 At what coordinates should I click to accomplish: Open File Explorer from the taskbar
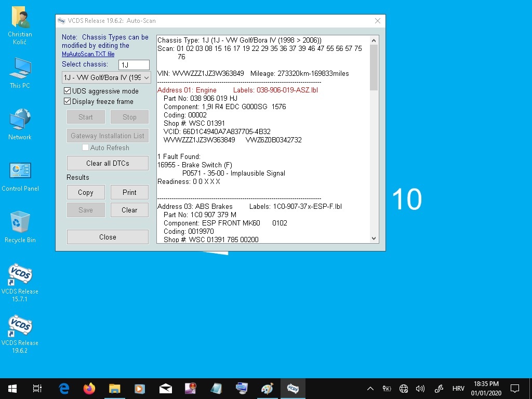point(115,389)
